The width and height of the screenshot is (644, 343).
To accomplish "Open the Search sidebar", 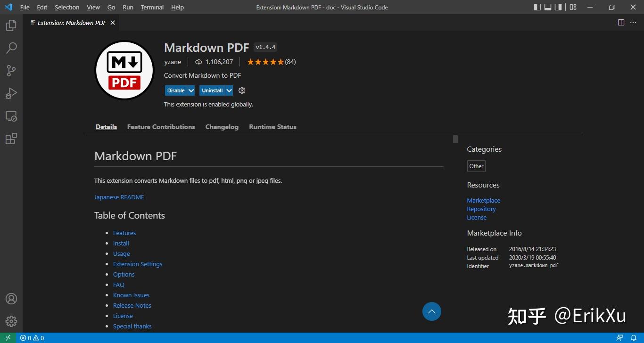I will pyautogui.click(x=11, y=48).
